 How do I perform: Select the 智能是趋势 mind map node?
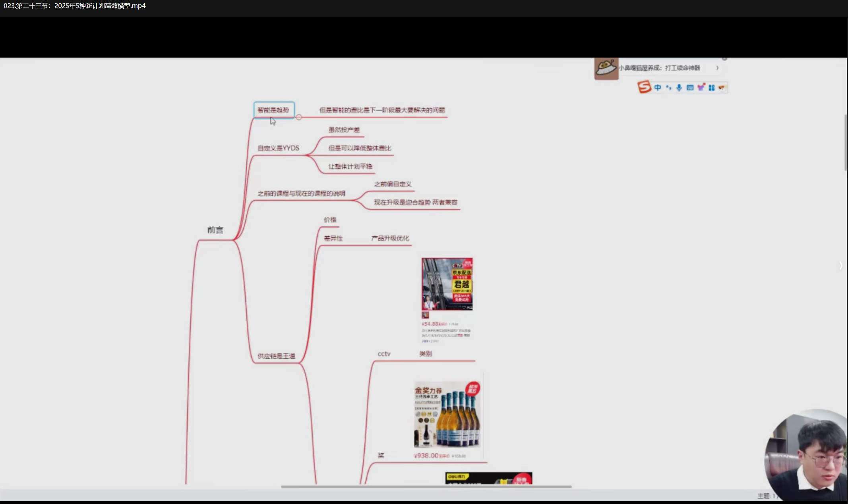click(x=274, y=110)
